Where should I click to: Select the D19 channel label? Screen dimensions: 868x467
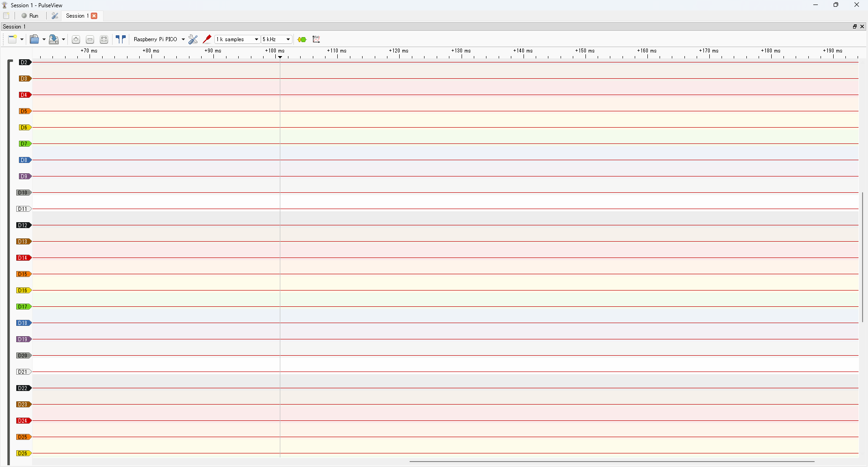[24, 339]
